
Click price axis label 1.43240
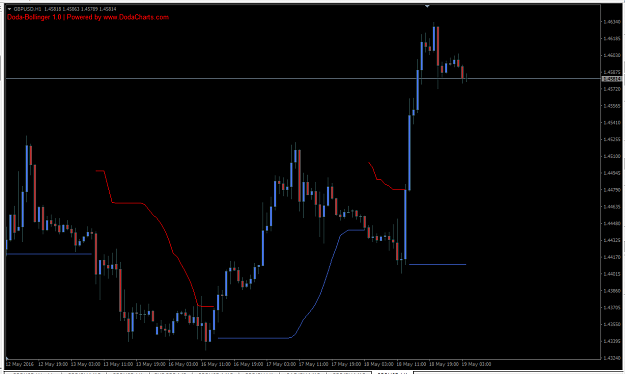(x=613, y=358)
